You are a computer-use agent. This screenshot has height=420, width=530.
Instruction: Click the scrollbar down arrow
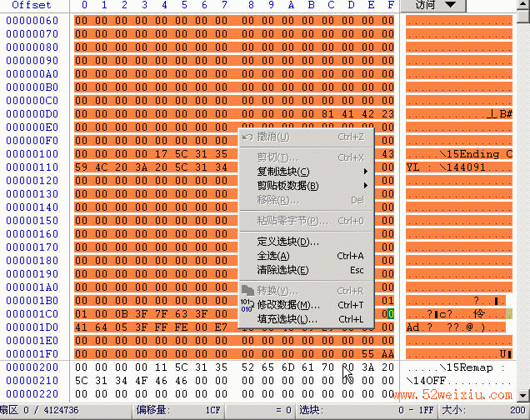coord(523,395)
